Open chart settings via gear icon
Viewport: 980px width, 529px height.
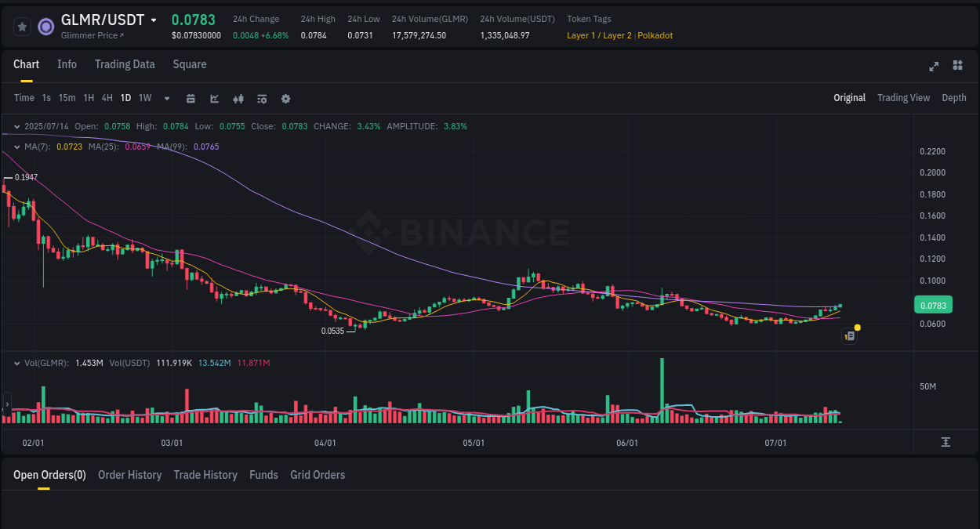tap(285, 99)
